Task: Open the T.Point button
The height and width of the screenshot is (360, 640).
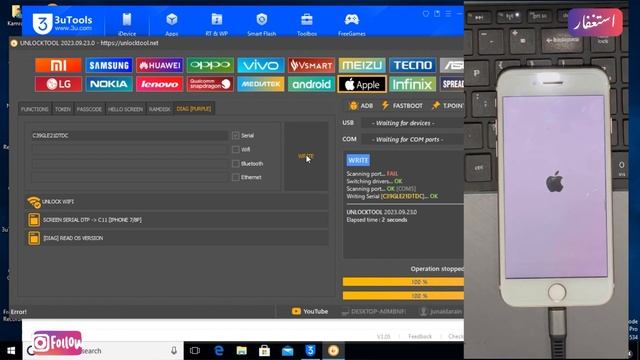Action: (448, 106)
